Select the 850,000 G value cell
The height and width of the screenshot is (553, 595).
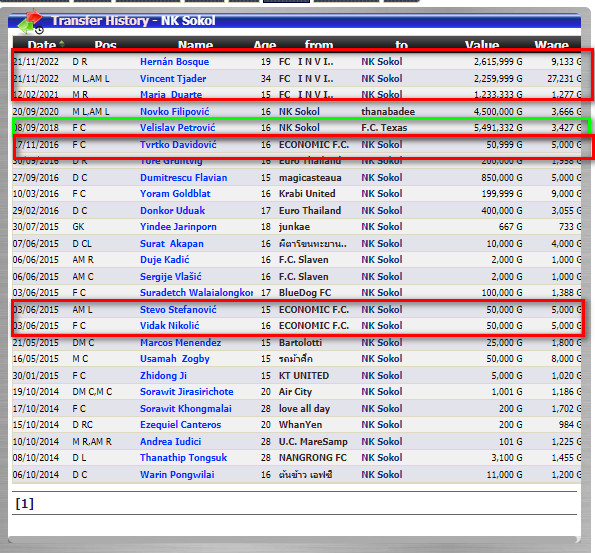click(502, 178)
